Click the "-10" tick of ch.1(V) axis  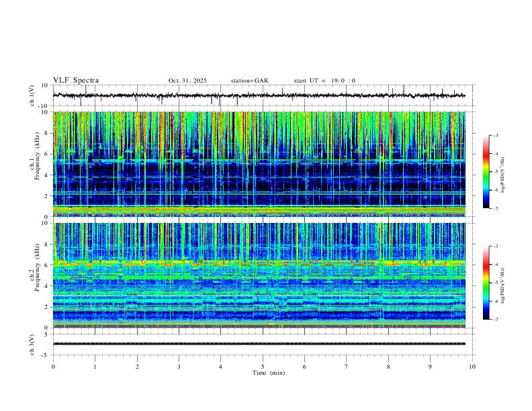[43, 106]
